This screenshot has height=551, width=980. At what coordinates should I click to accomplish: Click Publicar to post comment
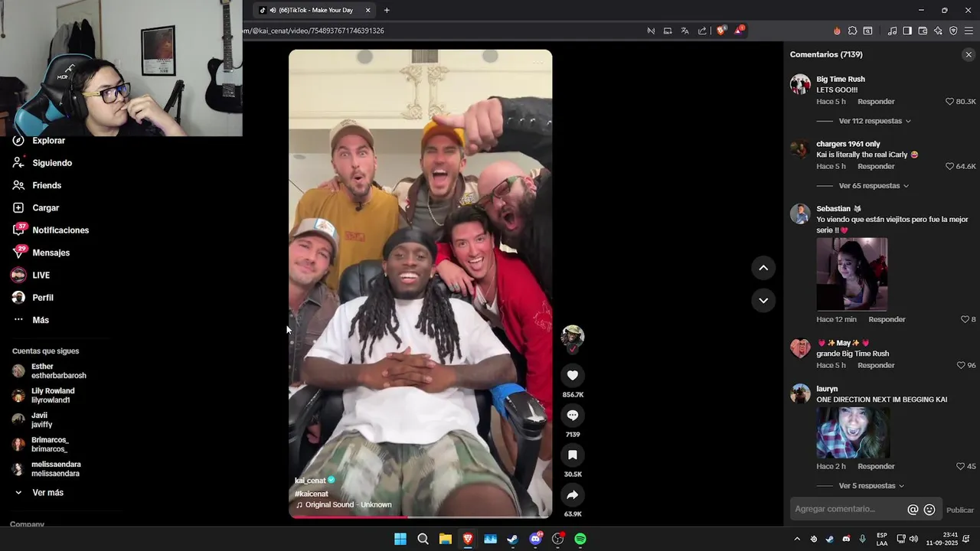960,510
